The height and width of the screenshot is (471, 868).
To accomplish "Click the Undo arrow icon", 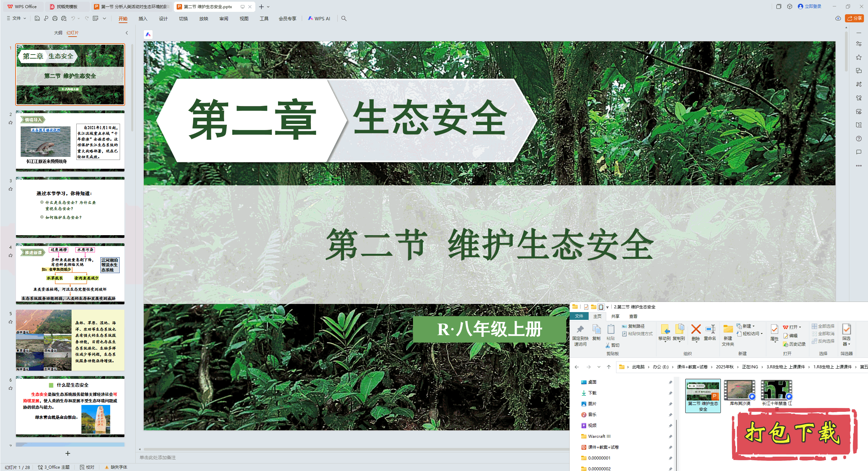I will 73,18.
